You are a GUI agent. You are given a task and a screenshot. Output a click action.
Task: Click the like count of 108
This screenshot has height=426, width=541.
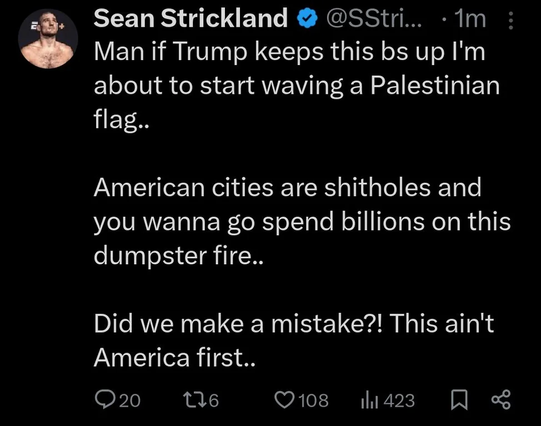coord(313,401)
